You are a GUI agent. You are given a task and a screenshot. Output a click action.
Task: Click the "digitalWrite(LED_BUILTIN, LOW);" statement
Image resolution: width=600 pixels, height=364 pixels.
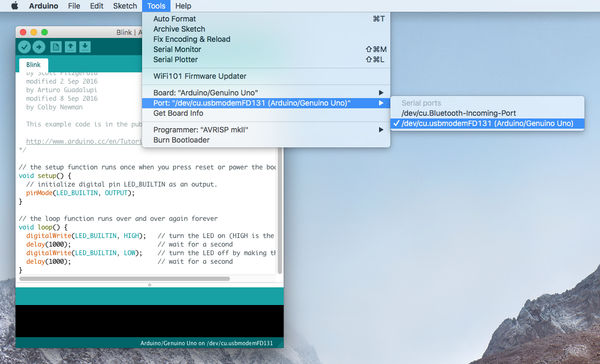[x=84, y=253]
